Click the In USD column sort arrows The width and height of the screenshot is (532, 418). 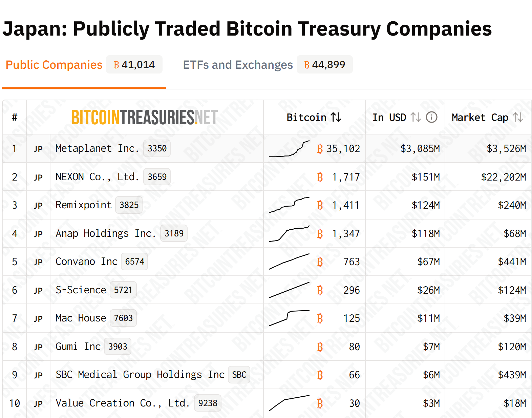click(x=416, y=117)
